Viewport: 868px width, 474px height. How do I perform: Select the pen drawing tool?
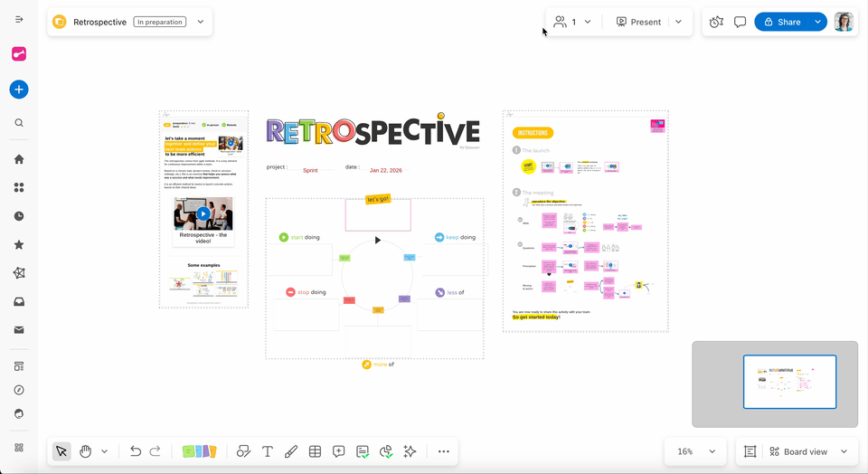click(x=290, y=452)
